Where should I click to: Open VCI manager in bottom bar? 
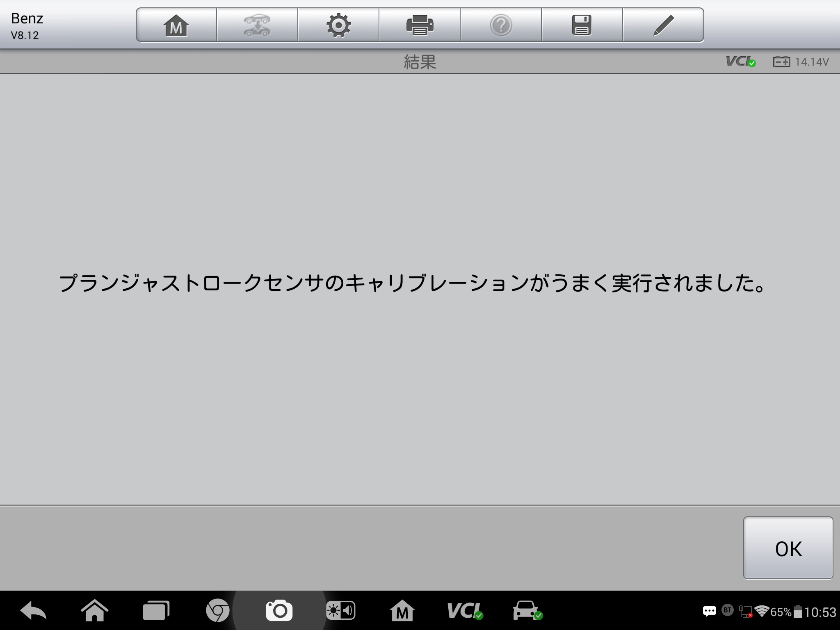click(465, 611)
